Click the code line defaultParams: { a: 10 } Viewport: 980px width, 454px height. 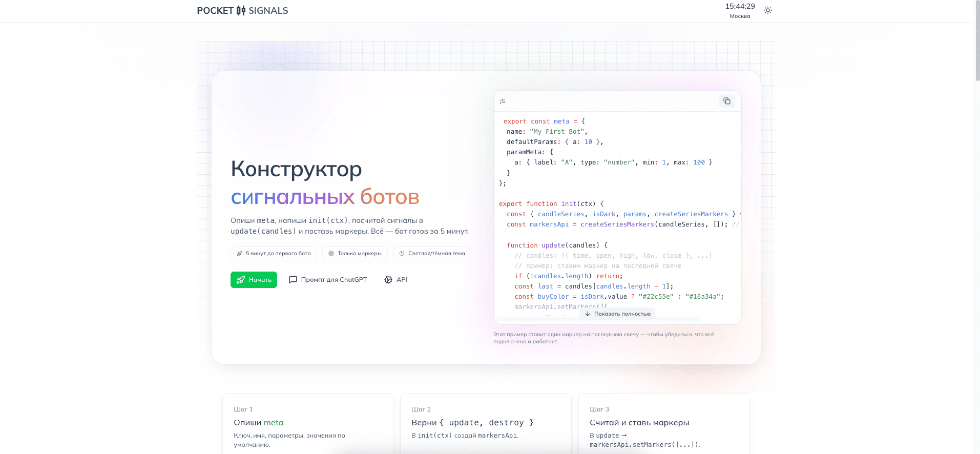[555, 142]
